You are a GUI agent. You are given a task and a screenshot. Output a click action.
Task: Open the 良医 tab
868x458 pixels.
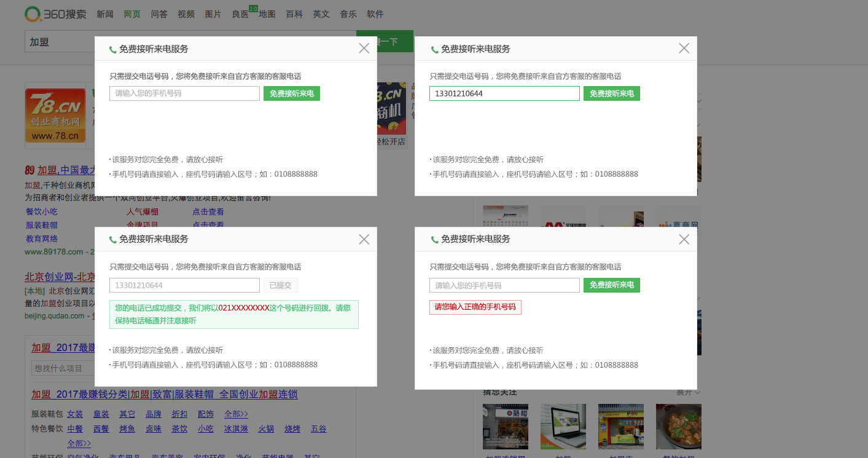[x=240, y=14]
